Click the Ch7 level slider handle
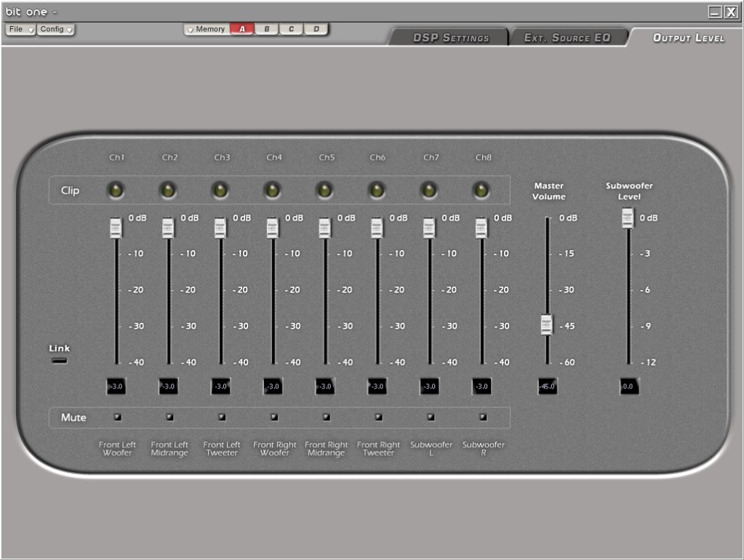This screenshot has width=744, height=560. pos(429,228)
